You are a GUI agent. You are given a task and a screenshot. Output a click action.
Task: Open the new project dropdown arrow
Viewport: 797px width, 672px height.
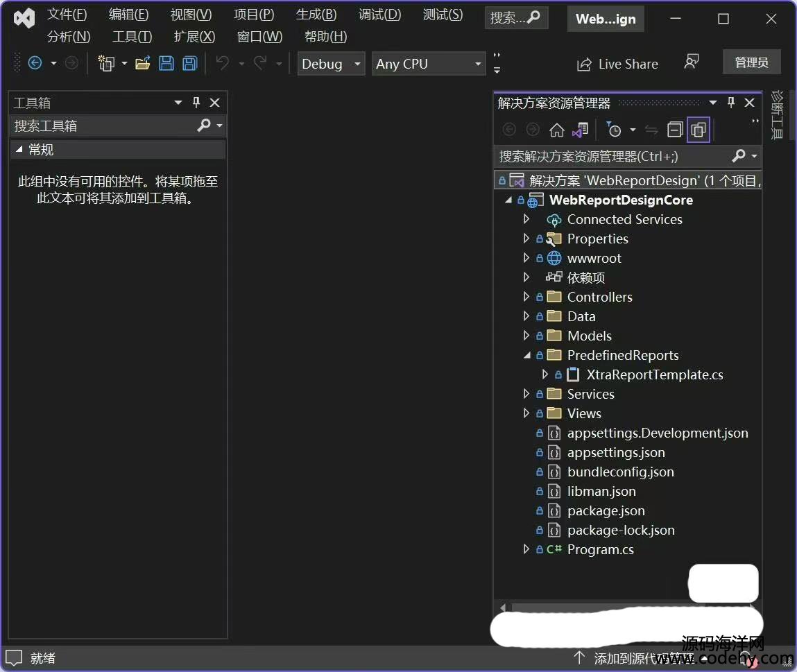pyautogui.click(x=124, y=64)
